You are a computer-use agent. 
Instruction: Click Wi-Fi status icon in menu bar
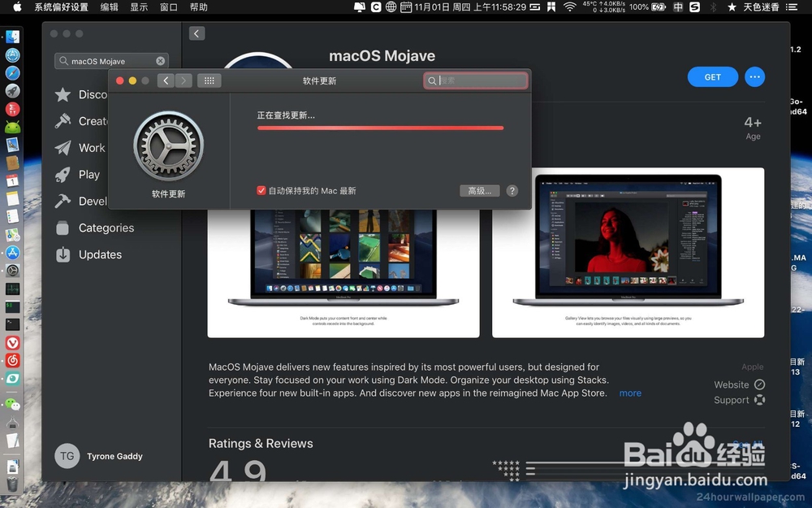tap(570, 7)
